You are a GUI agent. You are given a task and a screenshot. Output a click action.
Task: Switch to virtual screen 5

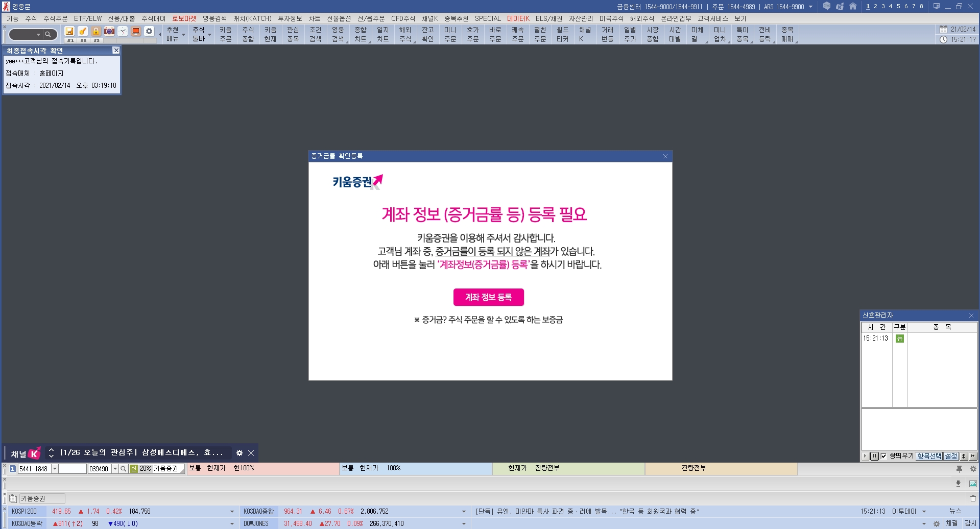click(x=898, y=6)
